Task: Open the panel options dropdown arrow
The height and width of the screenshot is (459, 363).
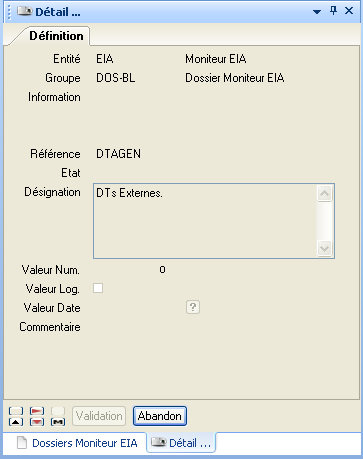Action: (317, 12)
